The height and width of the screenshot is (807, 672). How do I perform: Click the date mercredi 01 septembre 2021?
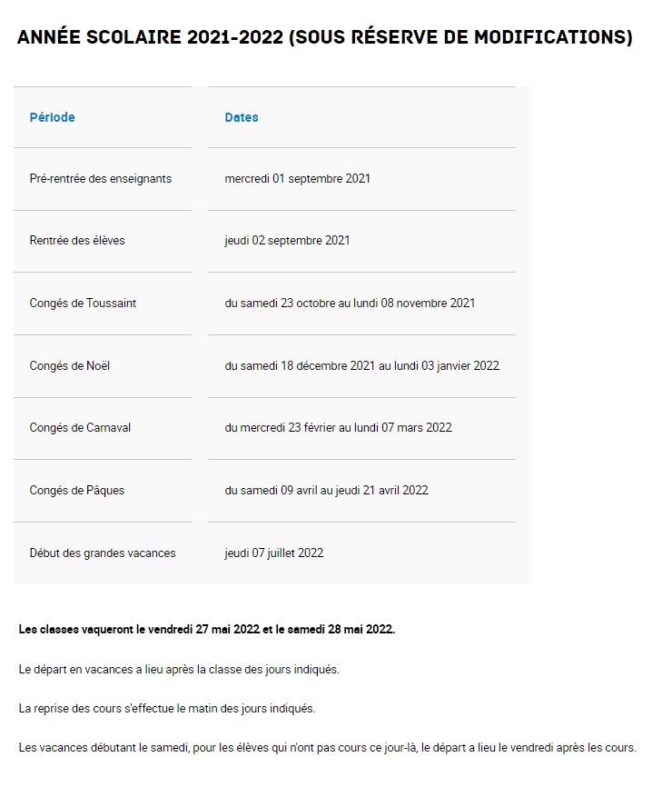(x=297, y=179)
